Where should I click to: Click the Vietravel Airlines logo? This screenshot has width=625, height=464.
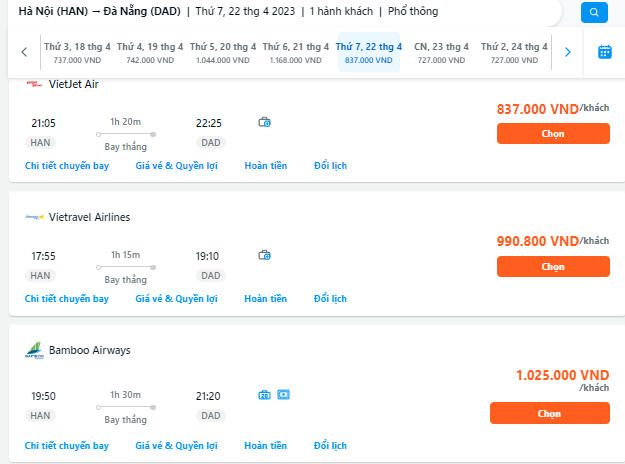point(34,217)
